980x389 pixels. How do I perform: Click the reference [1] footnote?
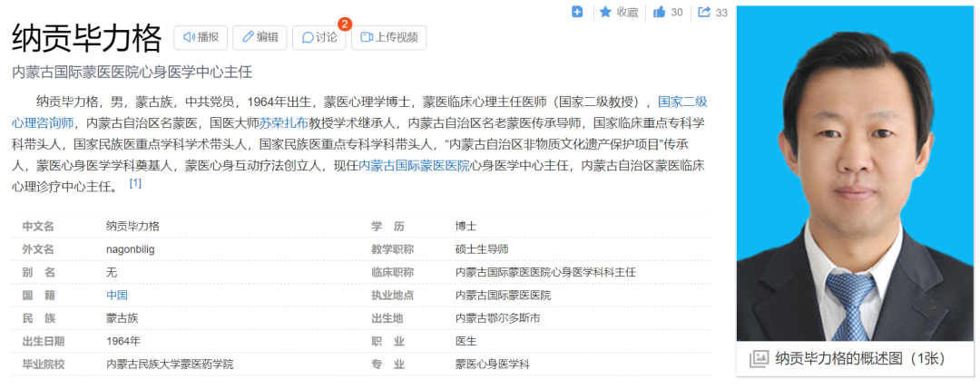pyautogui.click(x=135, y=183)
